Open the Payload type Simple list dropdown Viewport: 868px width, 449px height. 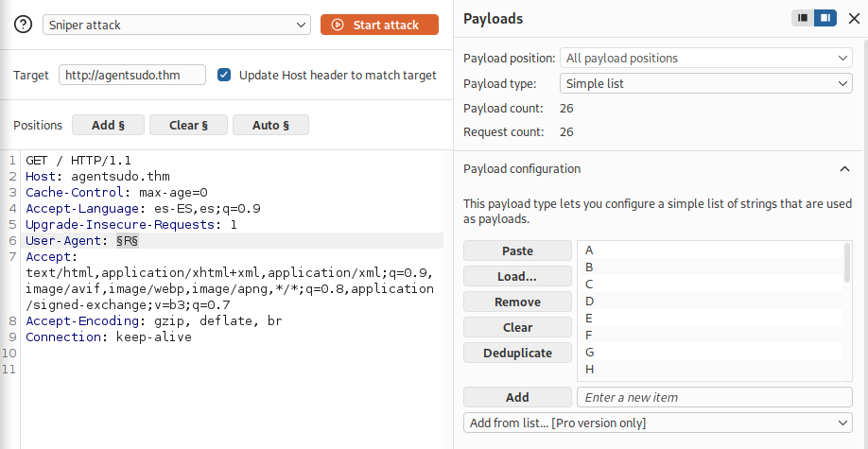point(705,83)
